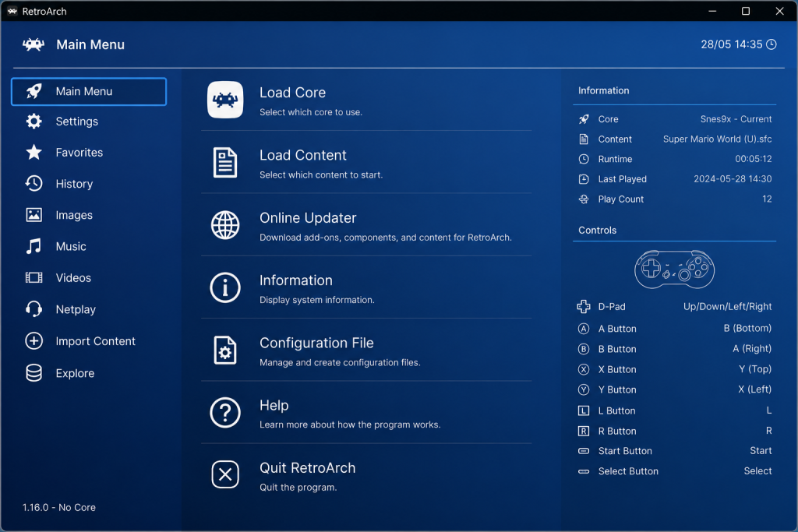Select the Load Content title

click(x=303, y=155)
